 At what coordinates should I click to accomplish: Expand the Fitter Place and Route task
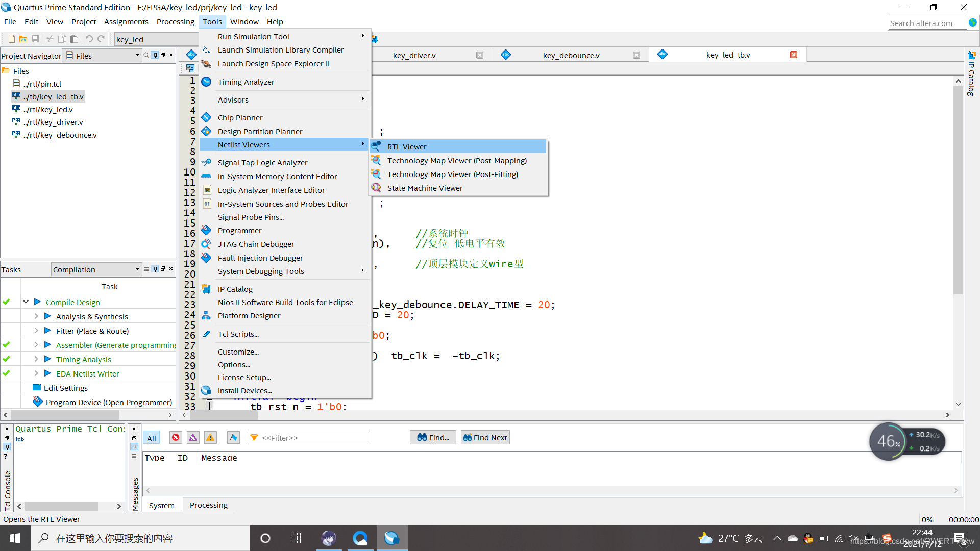[36, 331]
